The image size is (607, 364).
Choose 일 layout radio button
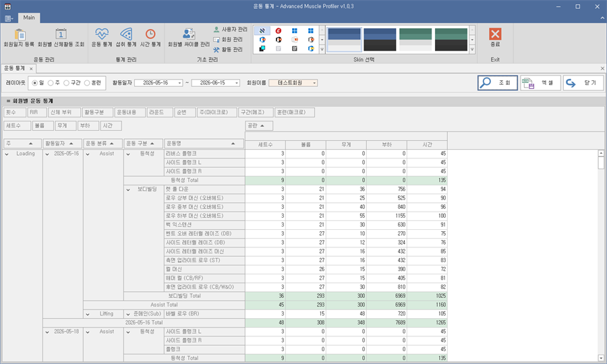pos(38,83)
